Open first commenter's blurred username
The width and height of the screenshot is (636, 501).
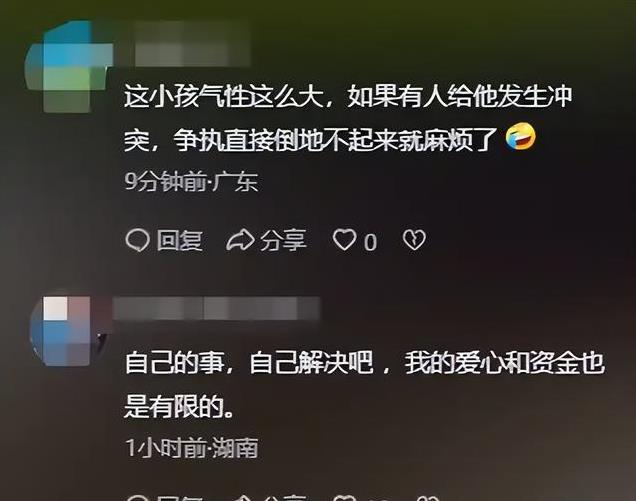[193, 45]
